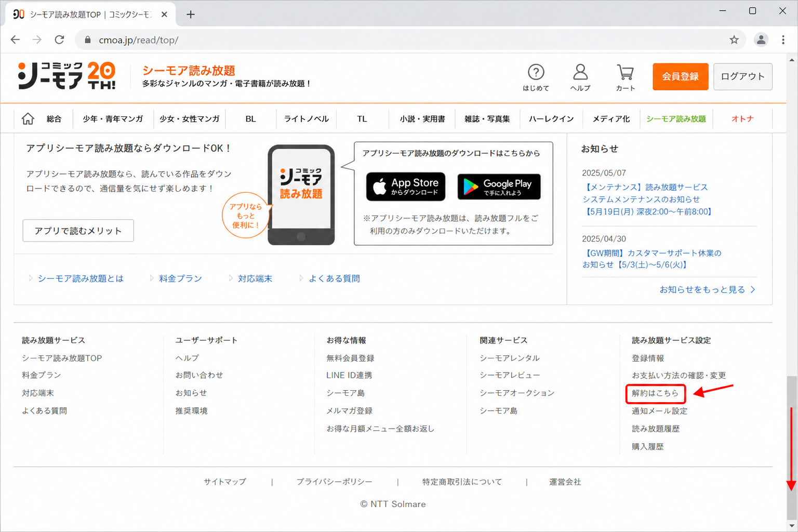Click the site padlock icon in address bar
The height and width of the screenshot is (532, 798).
pyautogui.click(x=88, y=40)
